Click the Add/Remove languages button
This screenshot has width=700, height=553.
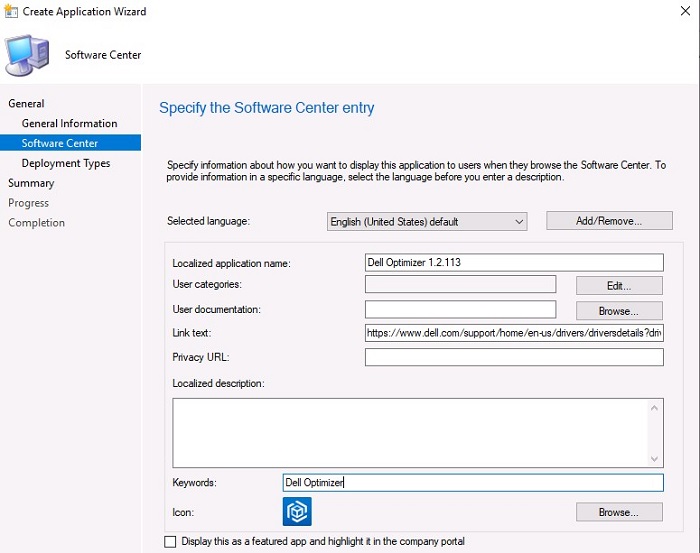(609, 221)
